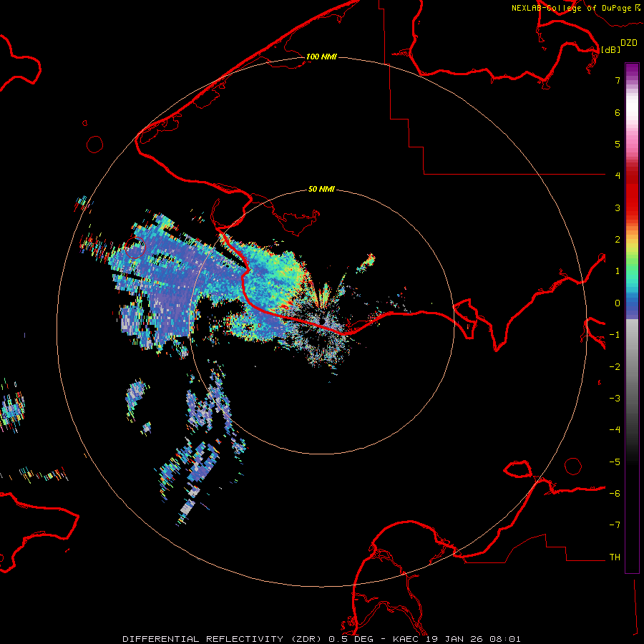Click the 0.5 DEG elevation text
The width and height of the screenshot is (644, 644).
[351, 639]
